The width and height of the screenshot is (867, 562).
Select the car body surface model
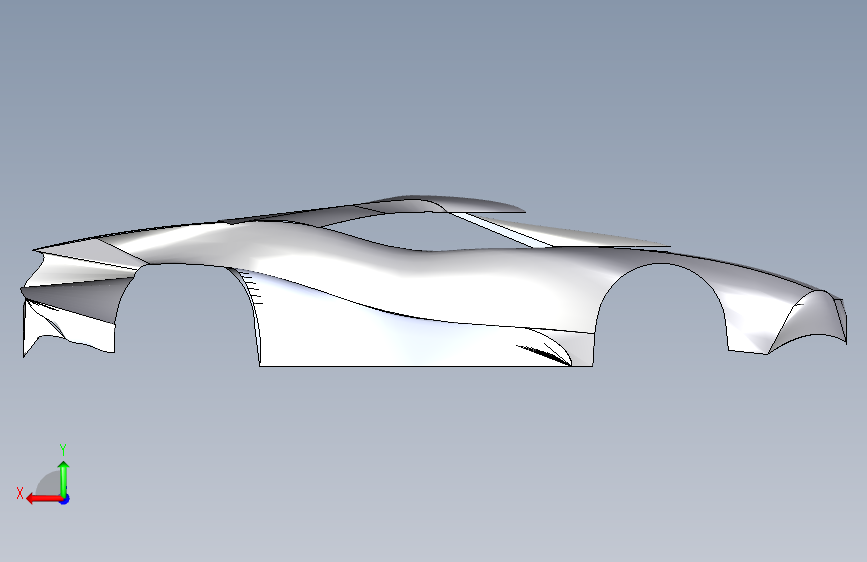434,280
